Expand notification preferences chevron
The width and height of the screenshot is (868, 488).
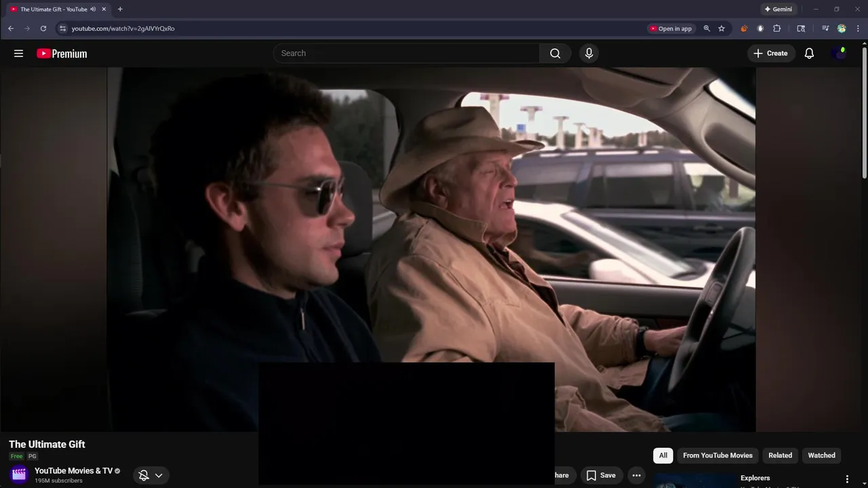coord(159,475)
